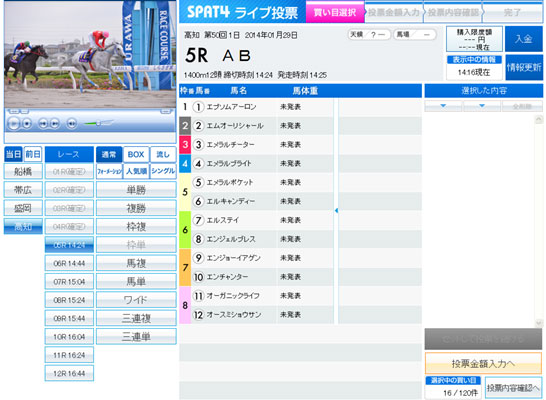Viewport: 546px width, 400px height.
Task: Open first dropdown under 選択した内容
Action: [443, 106]
